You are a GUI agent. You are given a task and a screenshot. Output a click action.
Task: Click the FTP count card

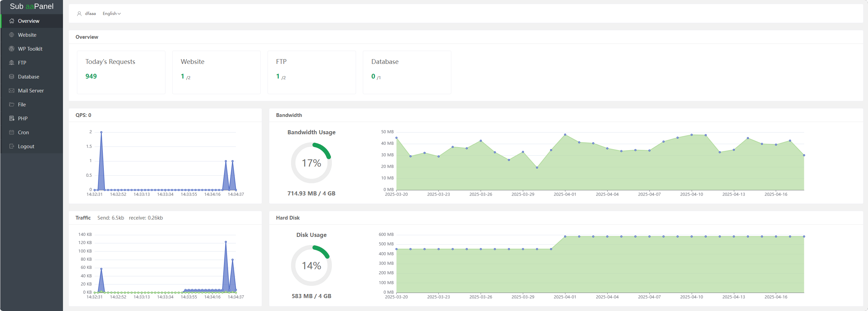(311, 72)
